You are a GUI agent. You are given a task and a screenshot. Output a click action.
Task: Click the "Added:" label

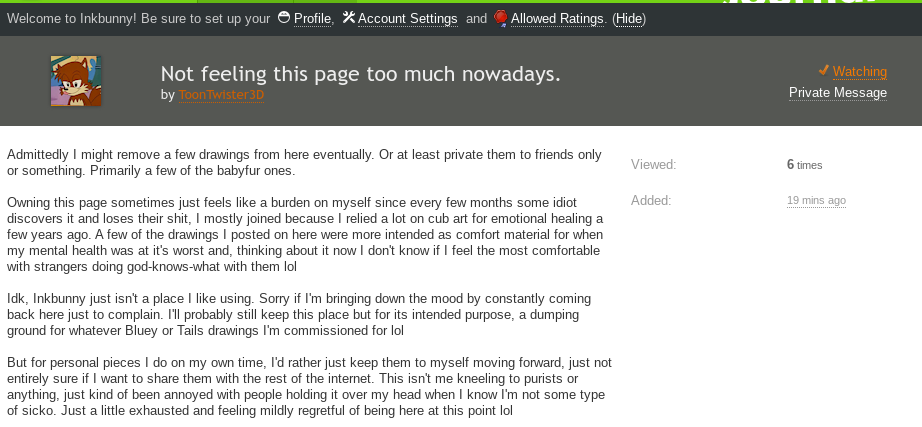click(x=650, y=200)
